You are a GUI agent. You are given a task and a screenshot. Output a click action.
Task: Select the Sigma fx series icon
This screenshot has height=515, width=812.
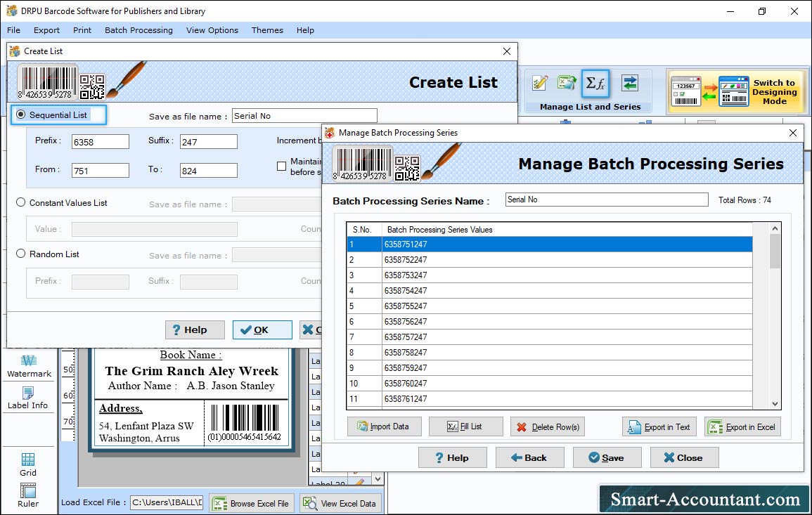595,84
